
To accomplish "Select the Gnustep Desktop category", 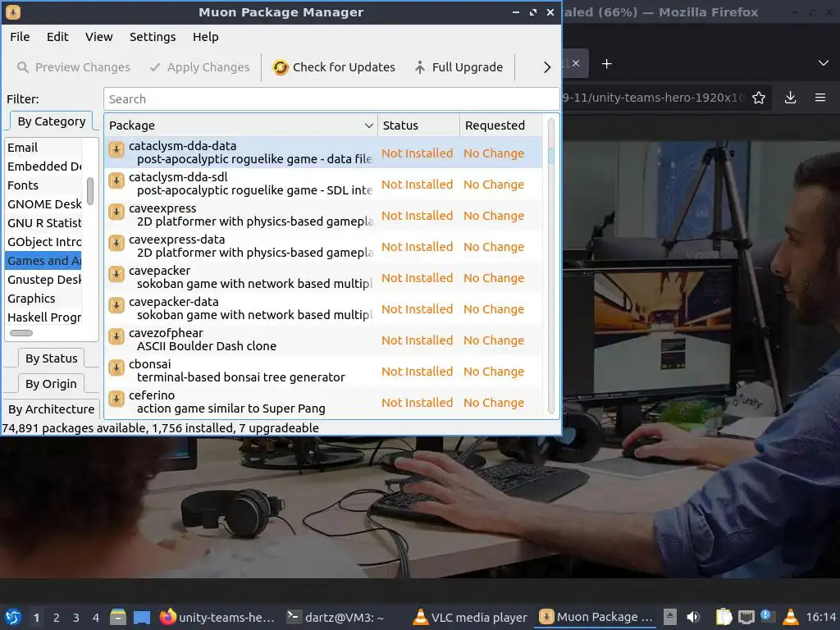I will click(x=44, y=280).
